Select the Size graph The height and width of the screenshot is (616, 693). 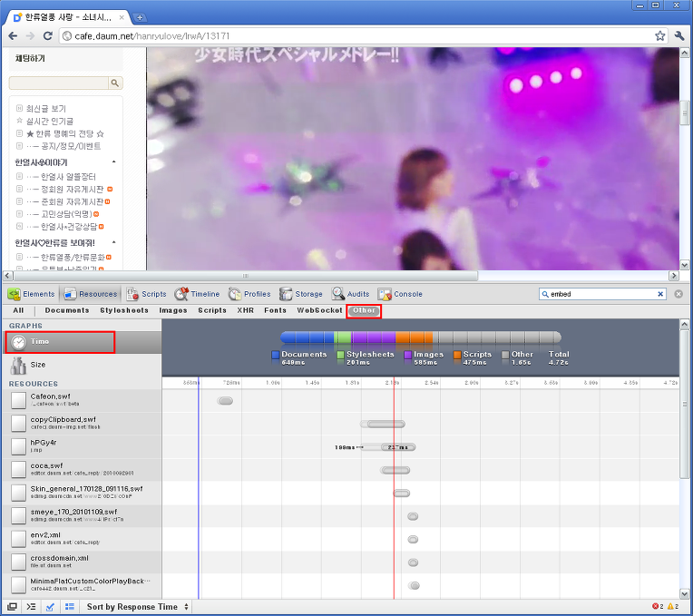[x=83, y=365]
